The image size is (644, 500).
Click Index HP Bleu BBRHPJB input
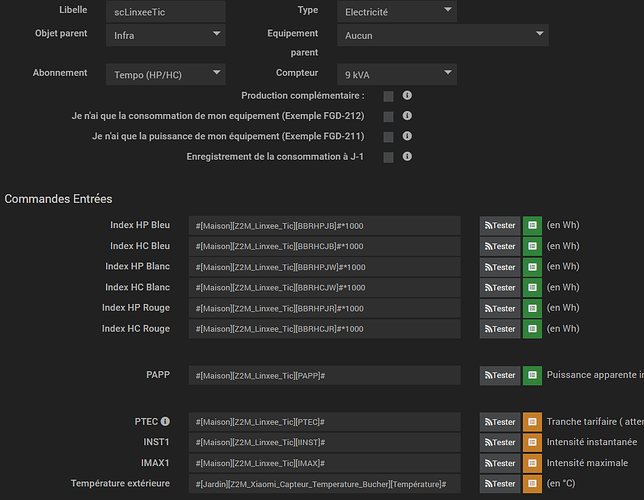pyautogui.click(x=324, y=226)
